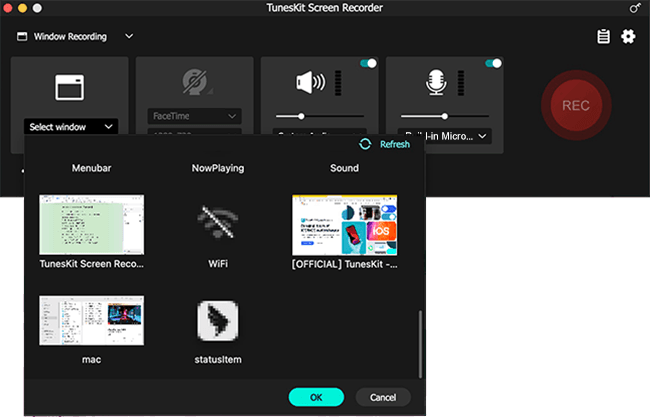This screenshot has width=650, height=418.
Task: Click the Refresh circular arrows icon
Action: pyautogui.click(x=365, y=144)
